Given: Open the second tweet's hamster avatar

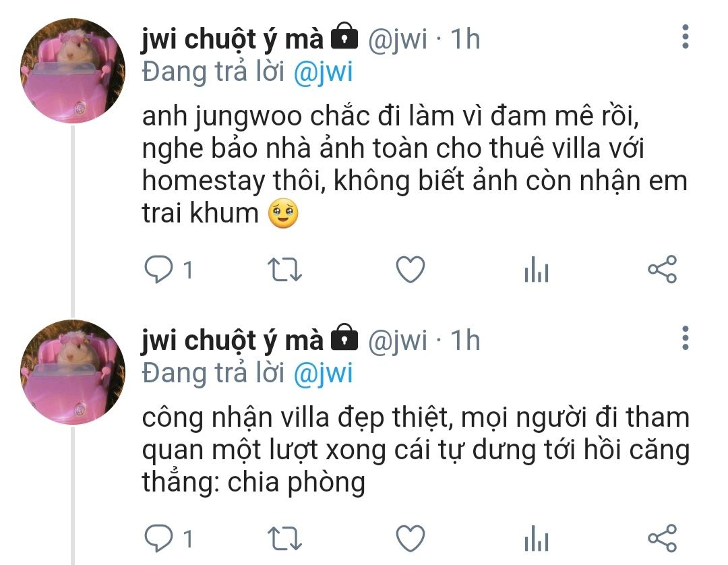Looking at the screenshot, I should tap(73, 372).
